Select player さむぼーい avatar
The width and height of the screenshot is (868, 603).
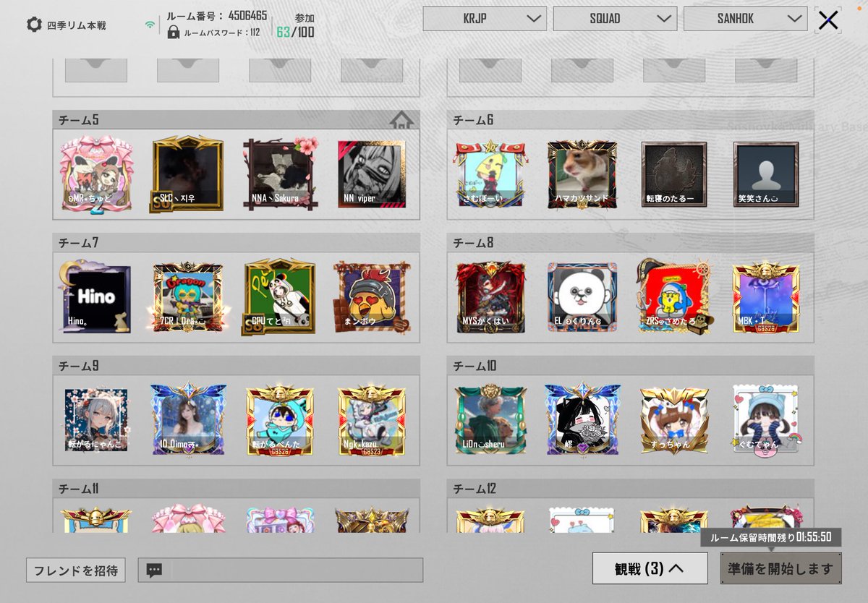490,174
